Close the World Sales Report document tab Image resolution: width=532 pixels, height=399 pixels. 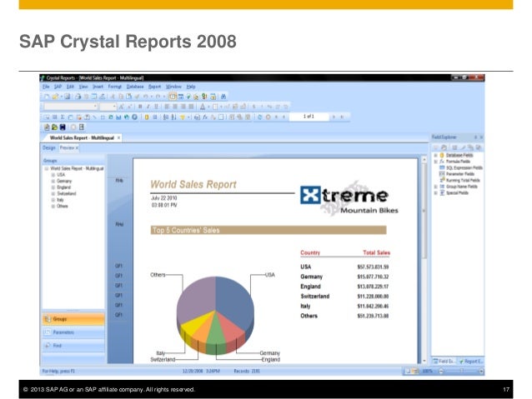click(x=118, y=138)
